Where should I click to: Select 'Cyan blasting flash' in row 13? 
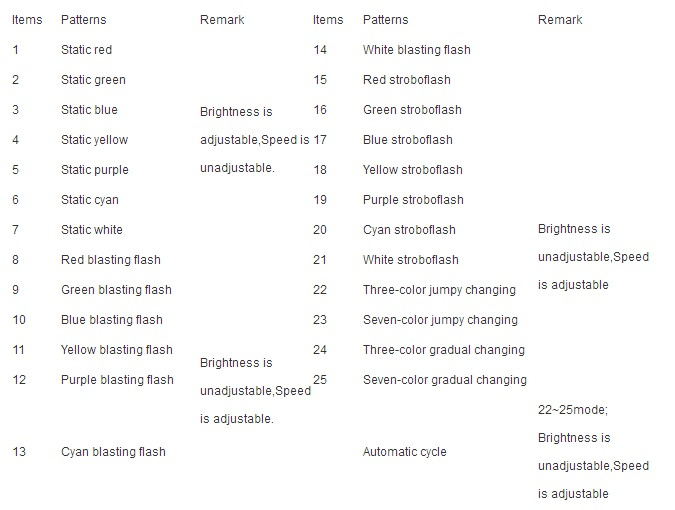[113, 452]
